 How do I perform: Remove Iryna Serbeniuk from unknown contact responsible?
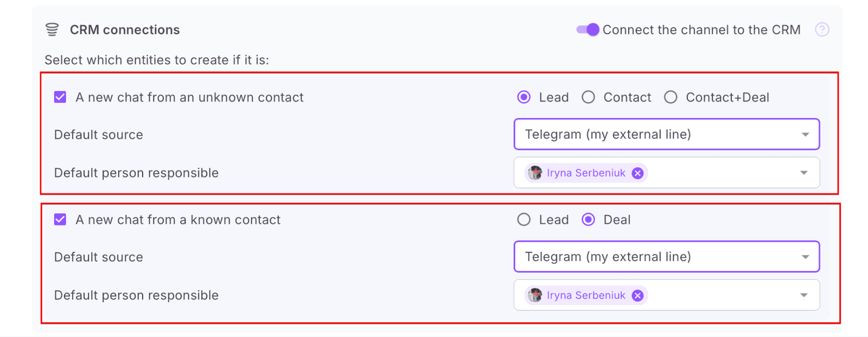(x=638, y=173)
